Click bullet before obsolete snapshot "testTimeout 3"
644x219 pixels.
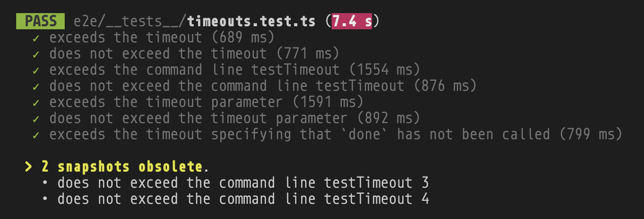tap(45, 183)
